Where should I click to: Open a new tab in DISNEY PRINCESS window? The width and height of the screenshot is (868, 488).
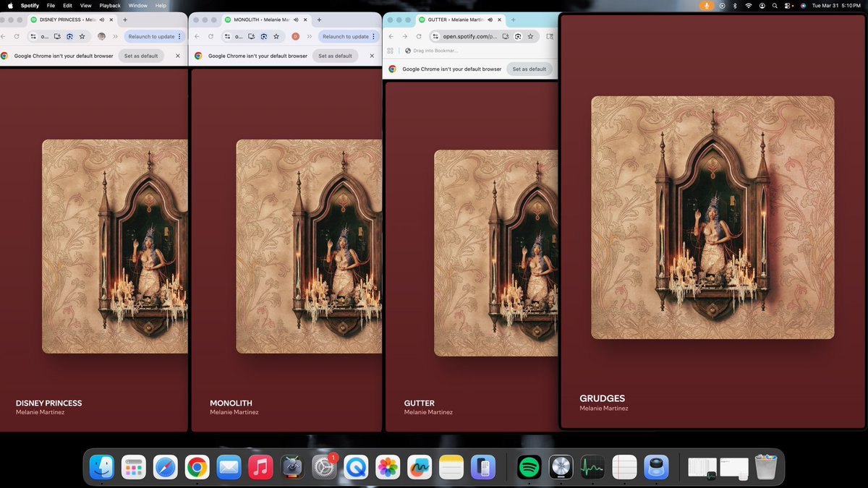pos(125,20)
